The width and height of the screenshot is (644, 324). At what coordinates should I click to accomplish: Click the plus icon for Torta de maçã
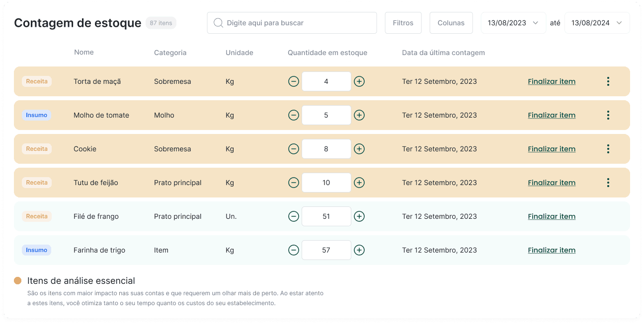click(x=359, y=81)
